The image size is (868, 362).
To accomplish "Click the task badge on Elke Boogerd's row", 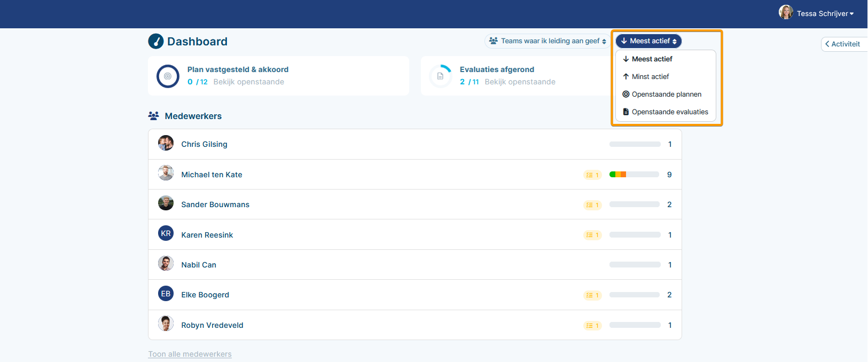I will [x=592, y=295].
